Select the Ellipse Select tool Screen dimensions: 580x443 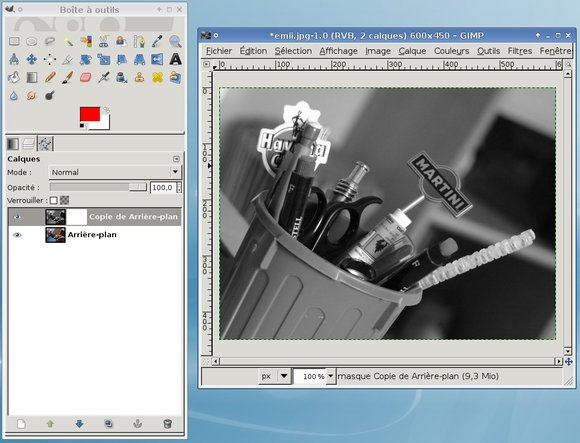[x=32, y=41]
